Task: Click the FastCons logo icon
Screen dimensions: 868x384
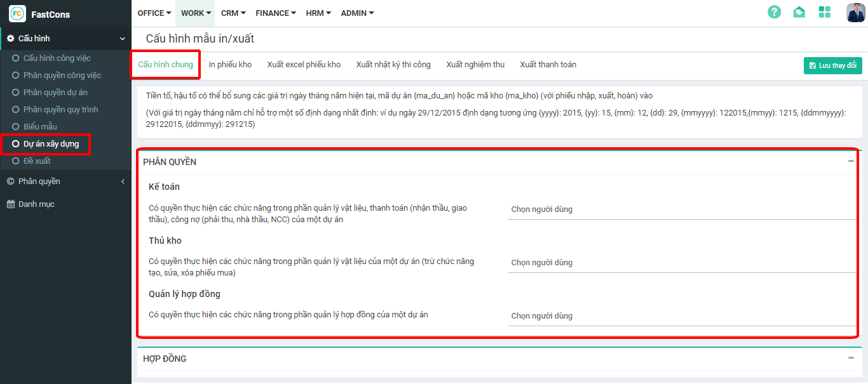Action: [x=18, y=13]
